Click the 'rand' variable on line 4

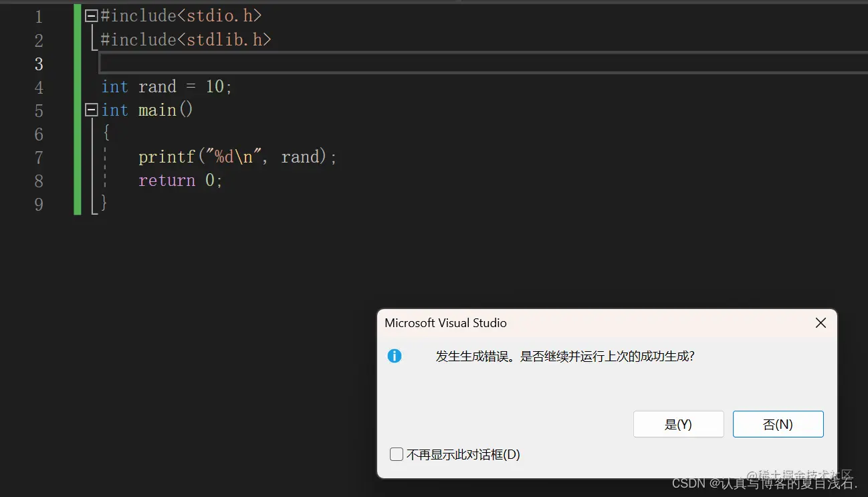157,87
